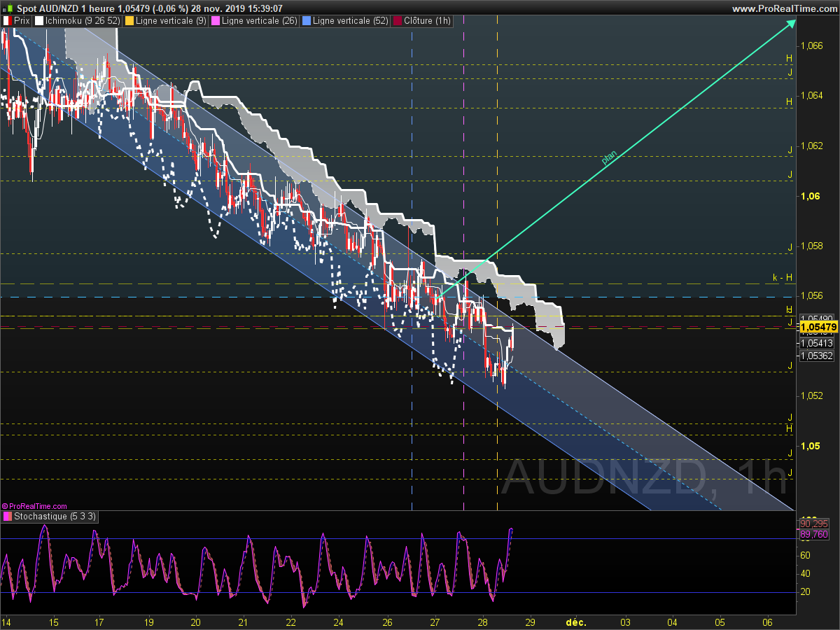Click the 1,066 level on the price axis
This screenshot has width=840, height=630.
point(811,45)
